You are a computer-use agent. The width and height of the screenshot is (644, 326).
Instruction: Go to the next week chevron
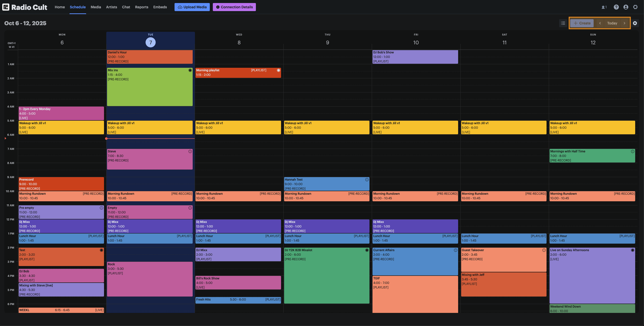624,23
